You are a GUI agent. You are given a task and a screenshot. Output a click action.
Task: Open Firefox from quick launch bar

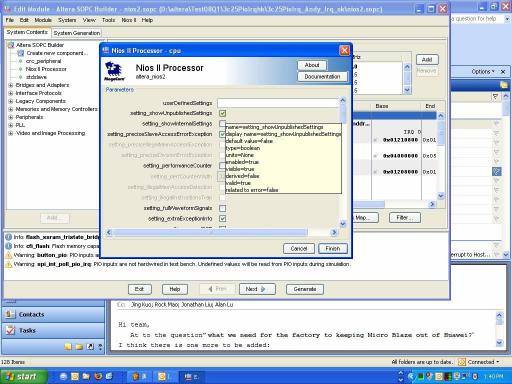tap(98, 376)
